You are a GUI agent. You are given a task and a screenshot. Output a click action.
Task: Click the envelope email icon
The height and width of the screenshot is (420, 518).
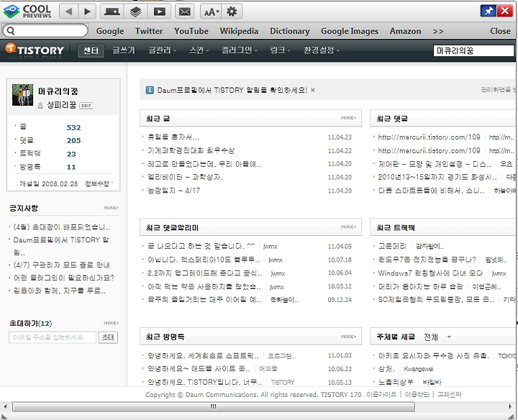click(184, 12)
